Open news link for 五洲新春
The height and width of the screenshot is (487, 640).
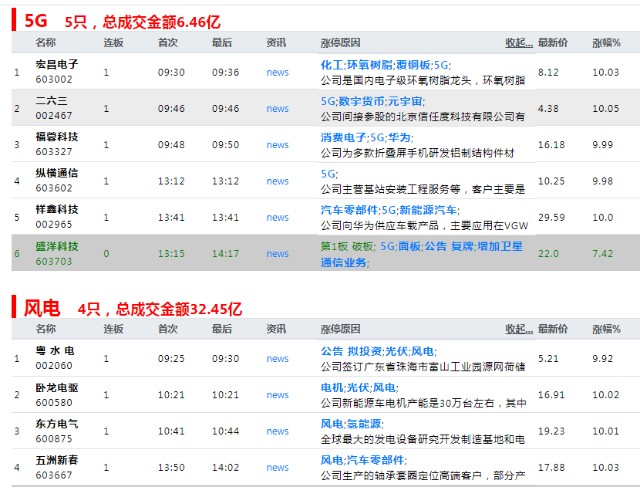(277, 467)
